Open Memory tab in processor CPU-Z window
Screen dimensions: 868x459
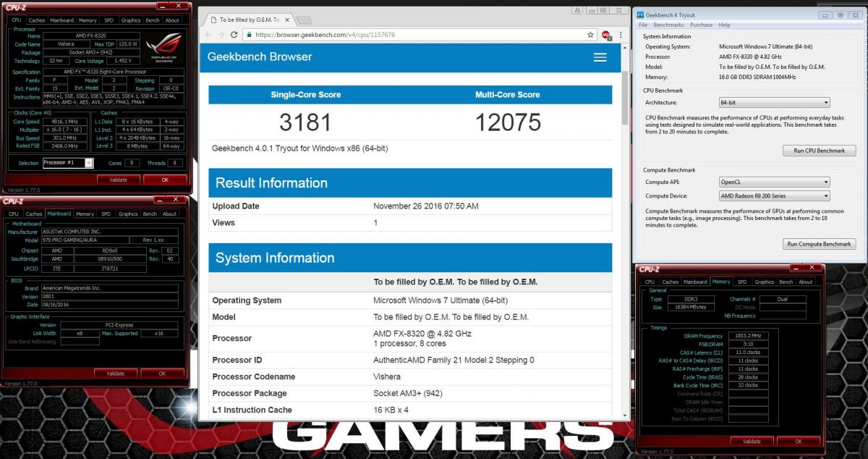[x=88, y=20]
